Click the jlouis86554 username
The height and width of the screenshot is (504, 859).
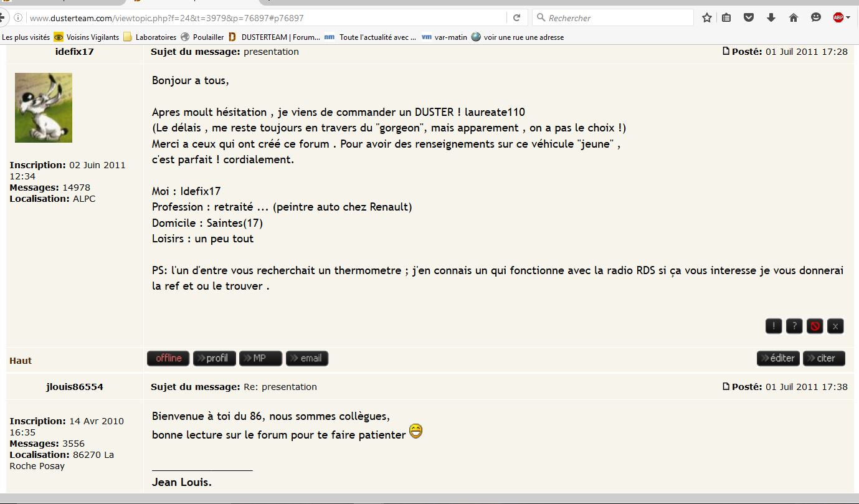pyautogui.click(x=75, y=387)
